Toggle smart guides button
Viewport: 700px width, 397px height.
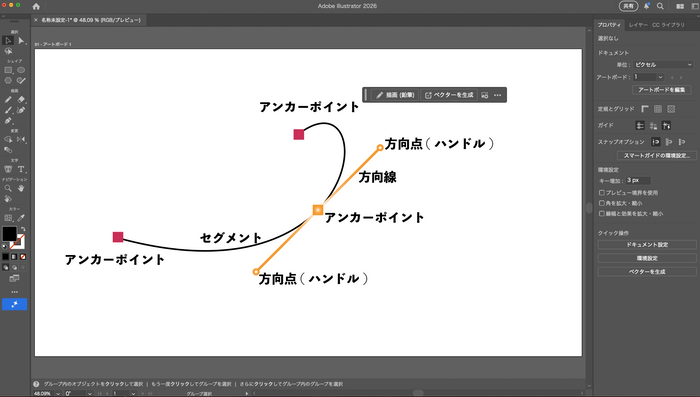pos(667,125)
